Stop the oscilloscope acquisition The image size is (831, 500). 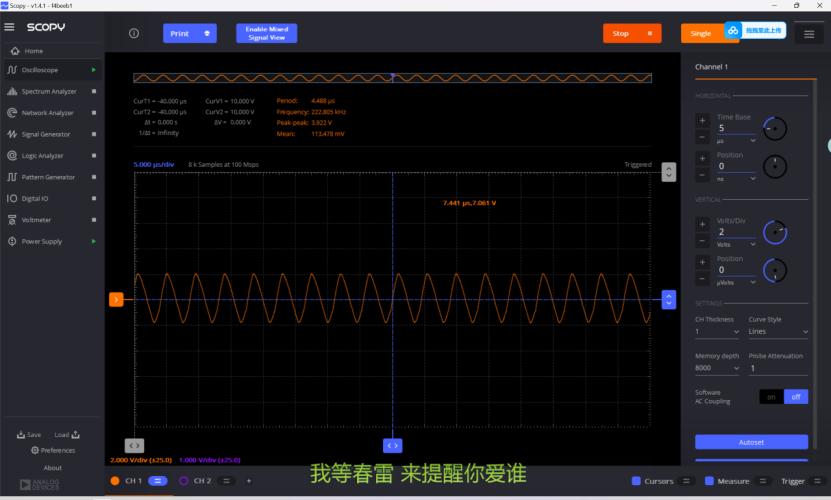pos(632,33)
